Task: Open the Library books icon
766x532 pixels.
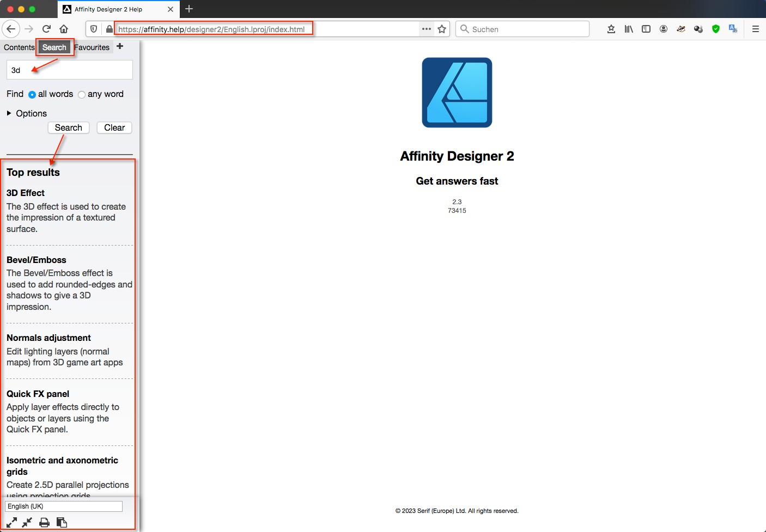Action: click(x=629, y=29)
